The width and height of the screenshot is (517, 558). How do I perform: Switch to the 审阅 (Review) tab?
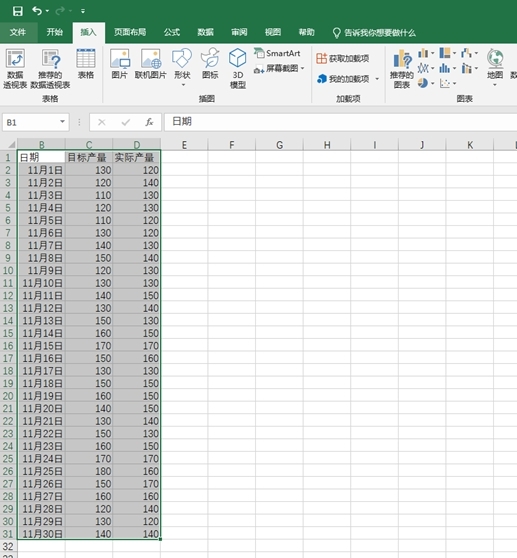pos(239,32)
